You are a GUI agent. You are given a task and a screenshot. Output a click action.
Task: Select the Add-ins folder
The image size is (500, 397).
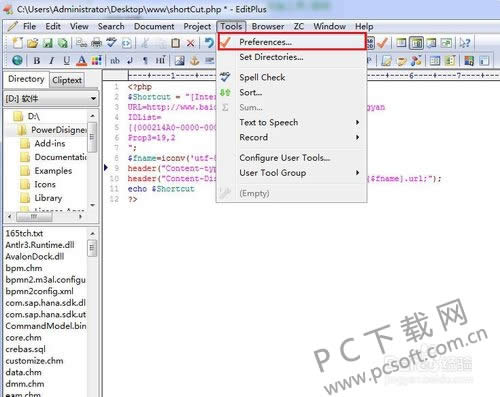click(x=50, y=144)
